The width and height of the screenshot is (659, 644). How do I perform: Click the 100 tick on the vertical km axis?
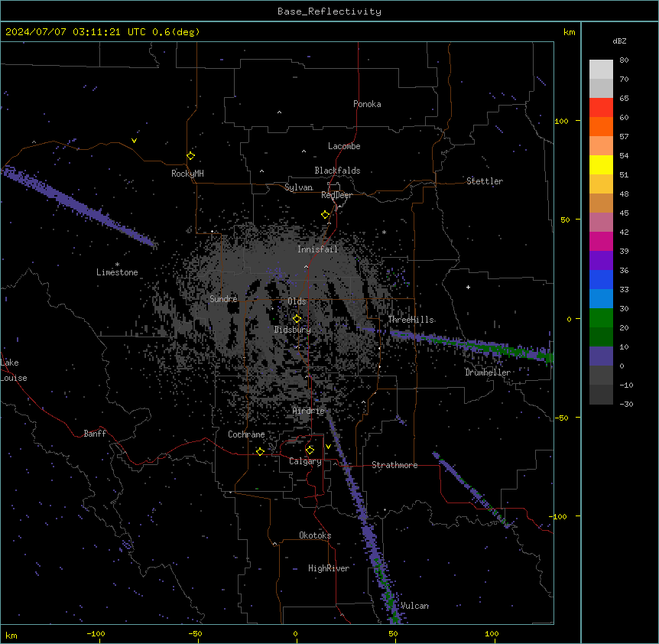coord(561,121)
